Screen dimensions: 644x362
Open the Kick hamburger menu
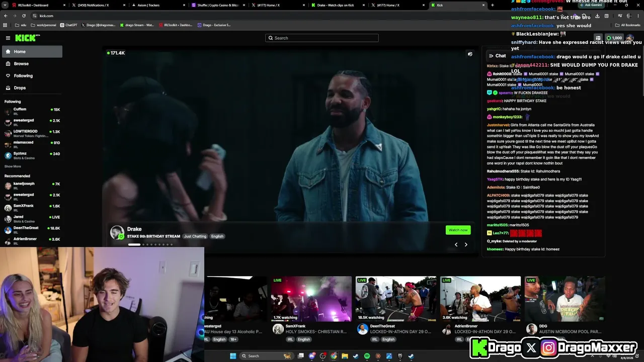8,38
